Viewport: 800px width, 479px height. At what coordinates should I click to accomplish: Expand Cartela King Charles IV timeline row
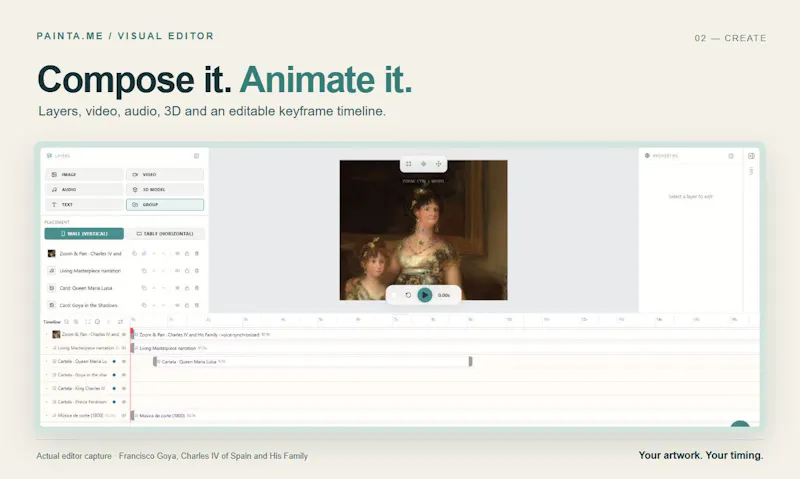tap(46, 388)
